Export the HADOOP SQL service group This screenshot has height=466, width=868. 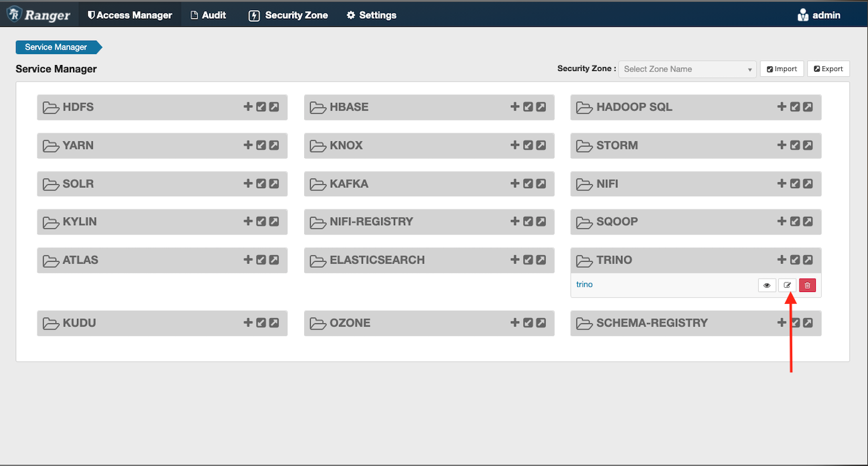pos(808,107)
